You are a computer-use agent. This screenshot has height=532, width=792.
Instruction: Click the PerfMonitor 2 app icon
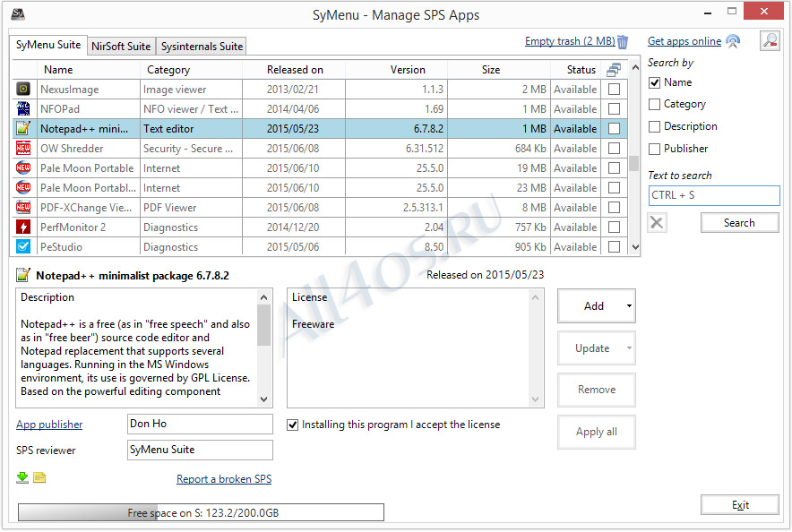tap(23, 227)
